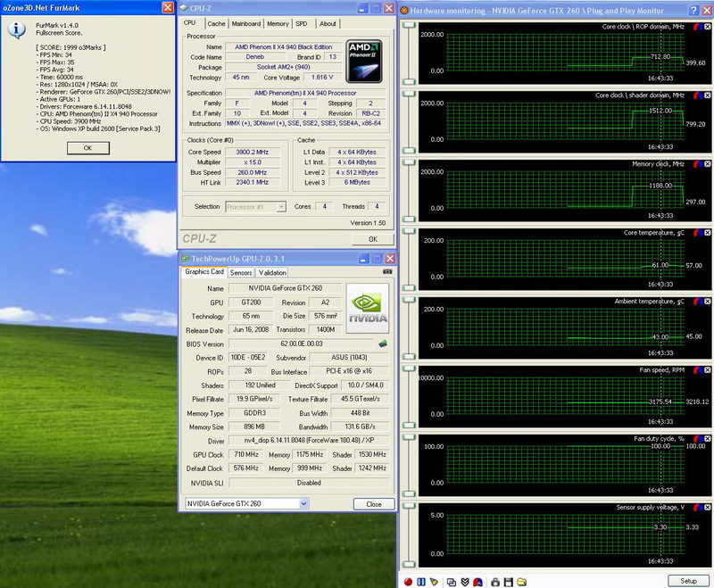The height and width of the screenshot is (588, 714).
Task: Click the BIOS save chip icon
Action: click(383, 344)
